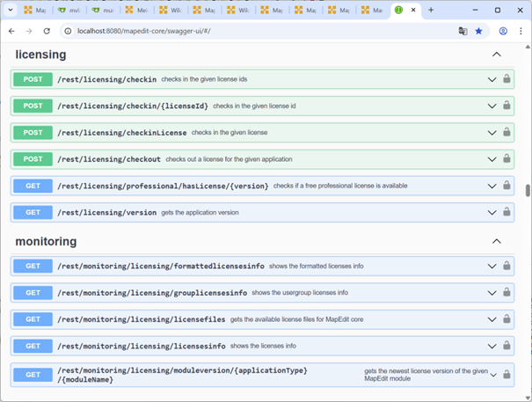The height and width of the screenshot is (402, 532).
Task: Open the translate page icon in address bar
Action: point(463,31)
